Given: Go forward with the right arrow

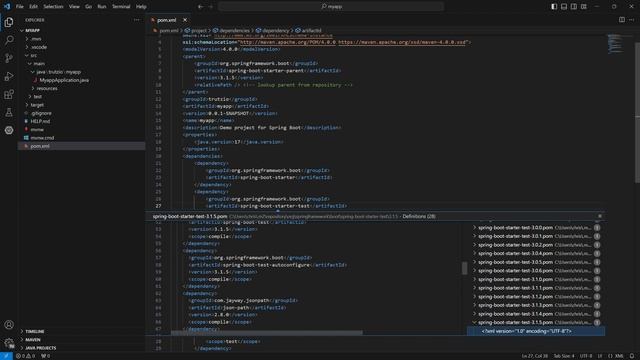Looking at the screenshot, I should (211, 7).
